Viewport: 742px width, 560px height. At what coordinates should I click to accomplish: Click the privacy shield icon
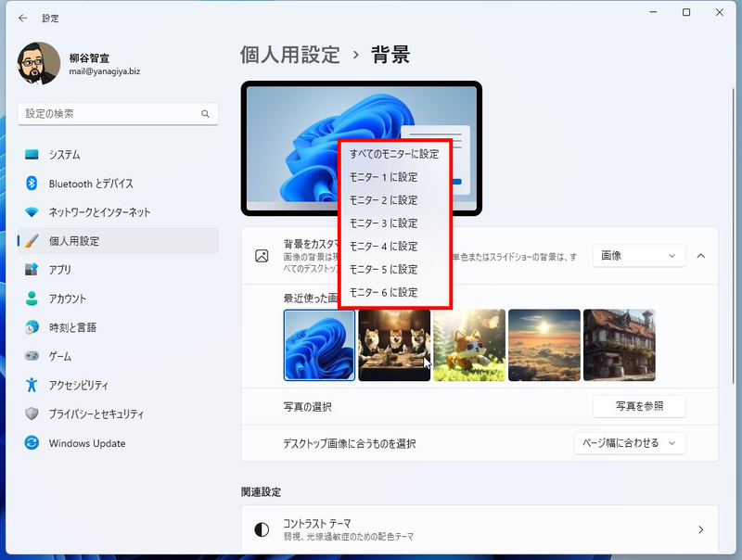[32, 414]
